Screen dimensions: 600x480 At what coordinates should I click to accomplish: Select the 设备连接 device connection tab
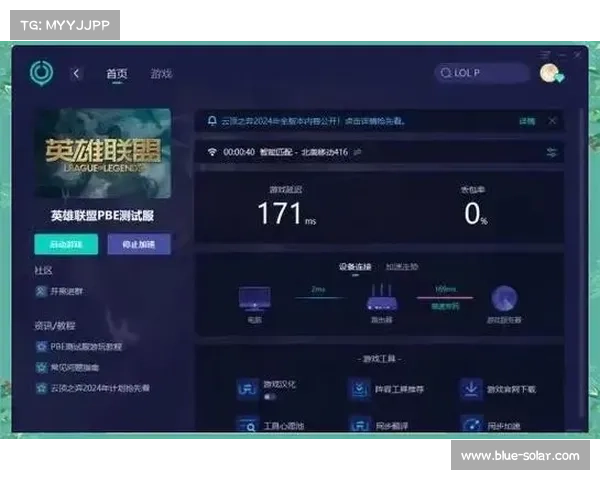click(x=355, y=267)
